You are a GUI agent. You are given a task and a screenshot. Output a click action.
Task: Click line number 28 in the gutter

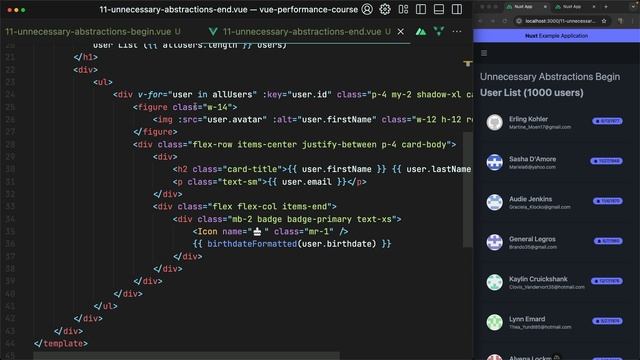coord(10,144)
